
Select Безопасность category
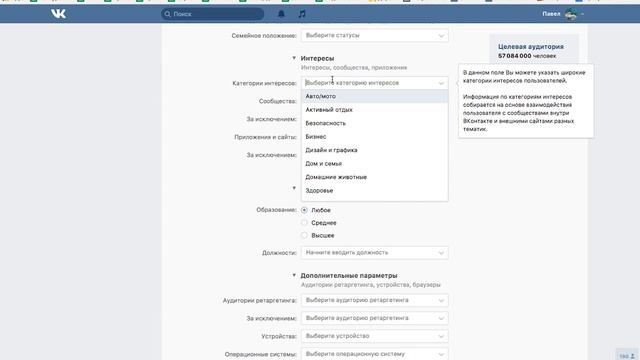click(374, 123)
